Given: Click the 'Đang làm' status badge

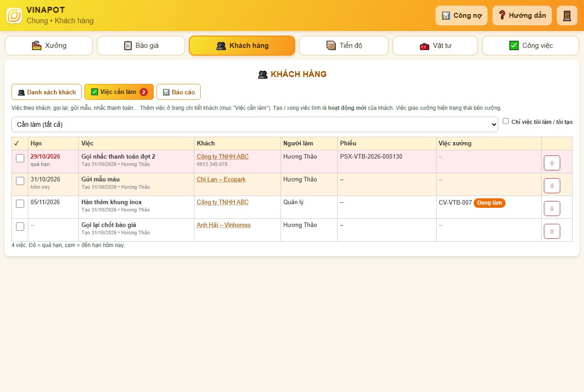Looking at the screenshot, I should point(490,203).
